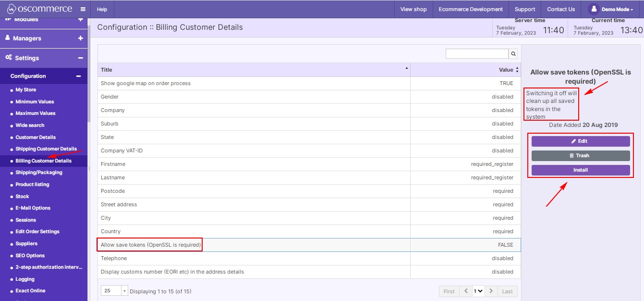The height and width of the screenshot is (301, 644).
Task: Sort table by Title column
Action: click(254, 70)
